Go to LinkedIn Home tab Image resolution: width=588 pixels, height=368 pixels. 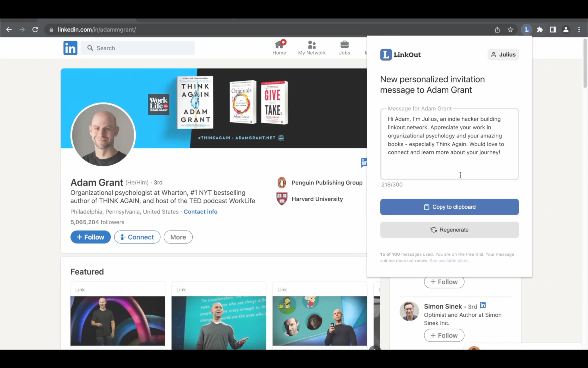point(279,48)
